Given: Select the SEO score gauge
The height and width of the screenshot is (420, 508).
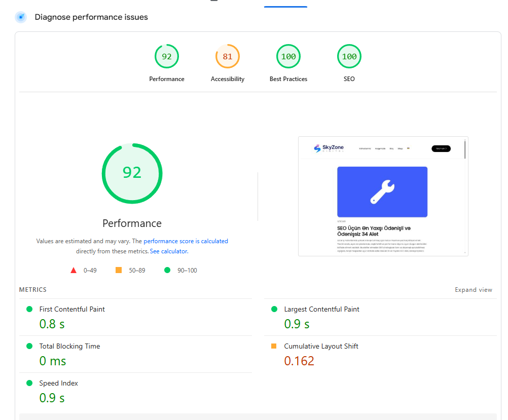Looking at the screenshot, I should click(x=349, y=57).
